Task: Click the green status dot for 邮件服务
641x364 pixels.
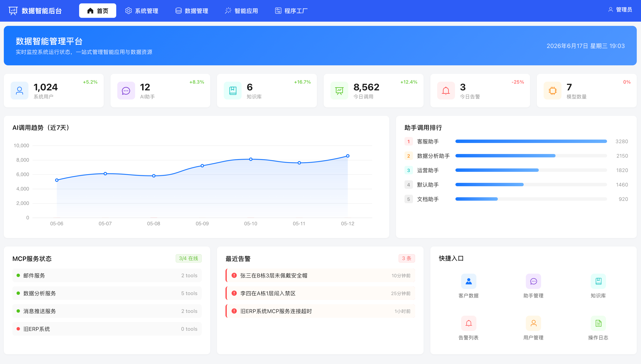Action: pyautogui.click(x=18, y=275)
